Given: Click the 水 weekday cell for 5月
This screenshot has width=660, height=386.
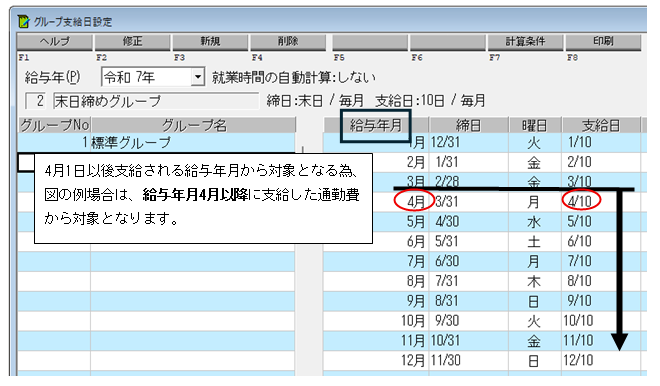Looking at the screenshot, I should click(x=535, y=221).
